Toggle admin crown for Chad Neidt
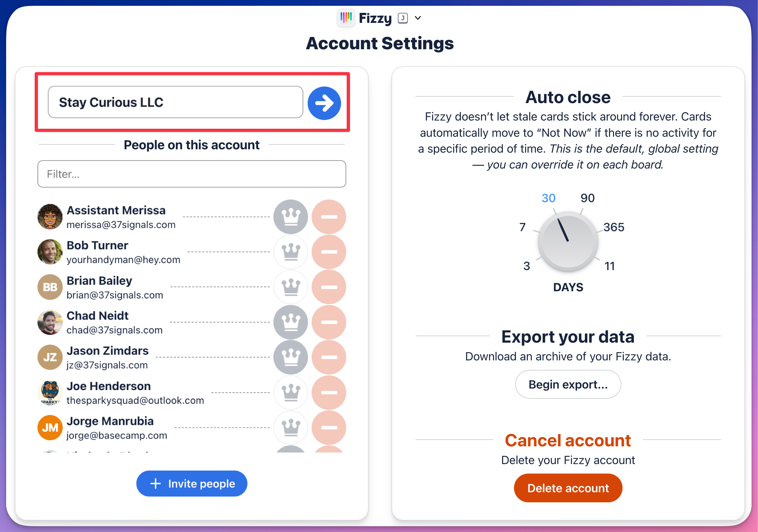 [x=290, y=322]
